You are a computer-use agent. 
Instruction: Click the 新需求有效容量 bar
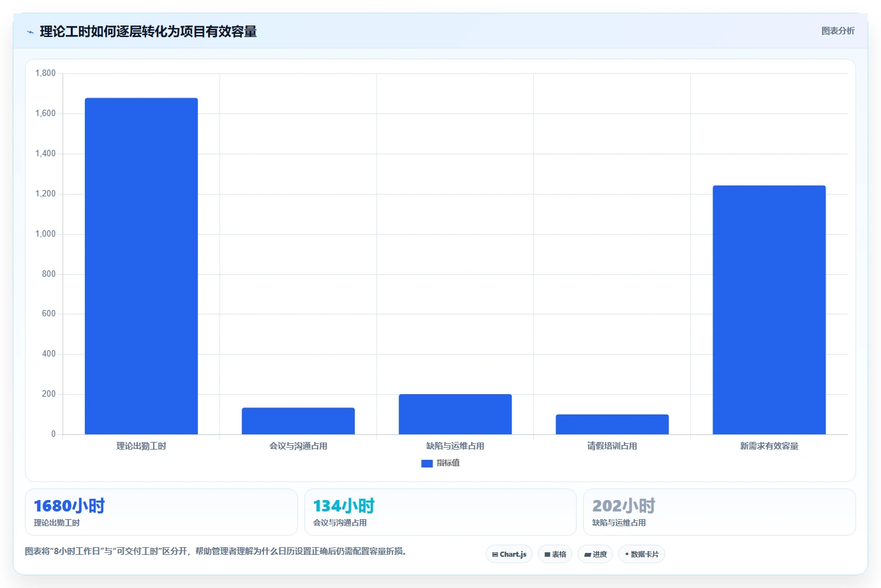click(x=769, y=310)
